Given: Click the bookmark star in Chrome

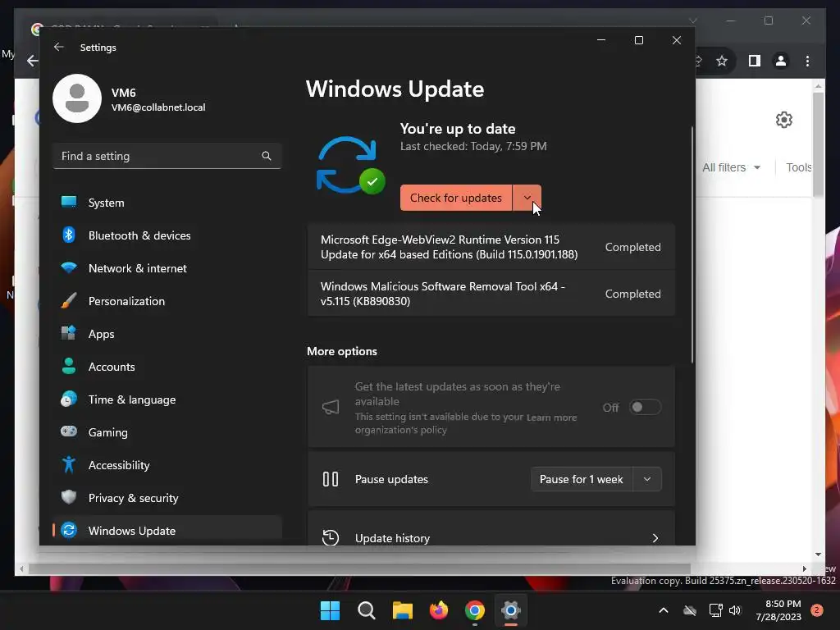Looking at the screenshot, I should point(722,61).
